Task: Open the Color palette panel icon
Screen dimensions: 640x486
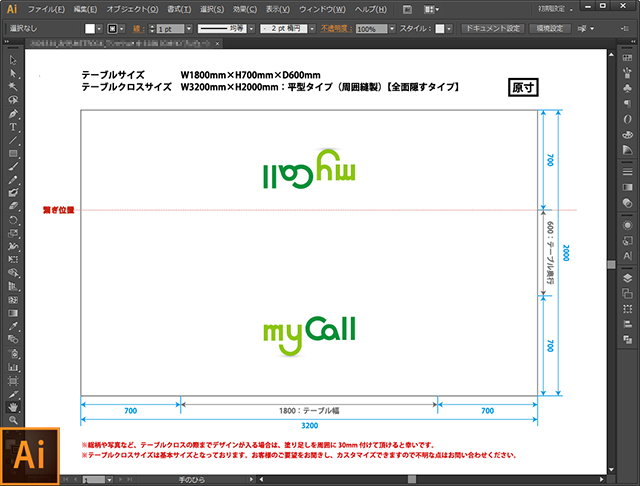Action: point(627,135)
